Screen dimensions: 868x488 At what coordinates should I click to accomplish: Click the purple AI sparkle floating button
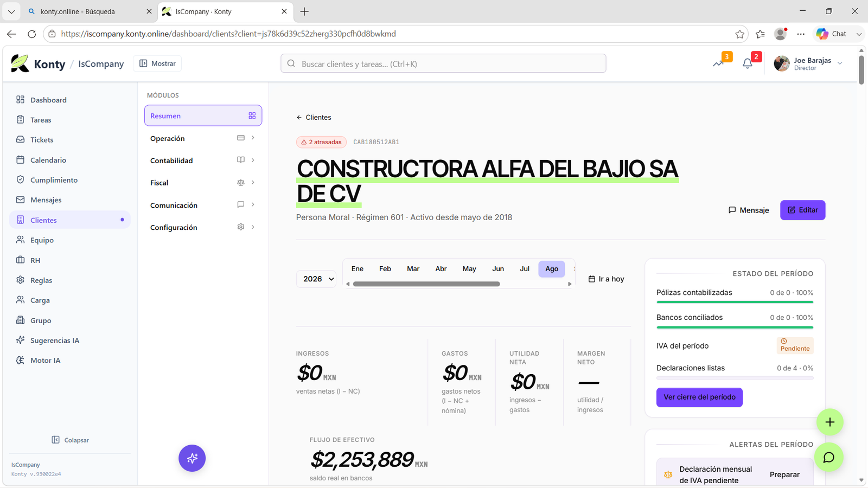192,458
